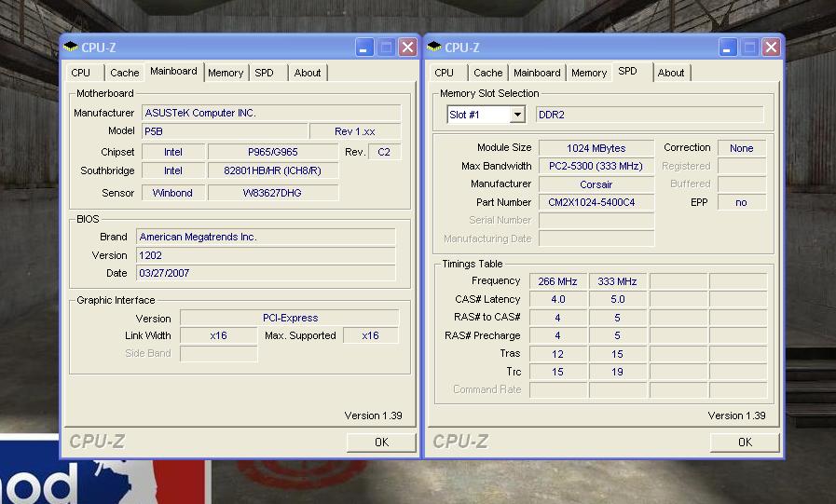Viewport: 836px width, 504px height.
Task: Open About tab in left window
Action: click(x=308, y=73)
